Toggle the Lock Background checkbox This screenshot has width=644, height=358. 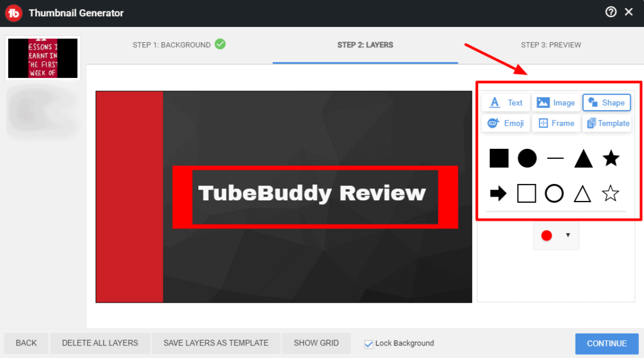[x=369, y=344]
